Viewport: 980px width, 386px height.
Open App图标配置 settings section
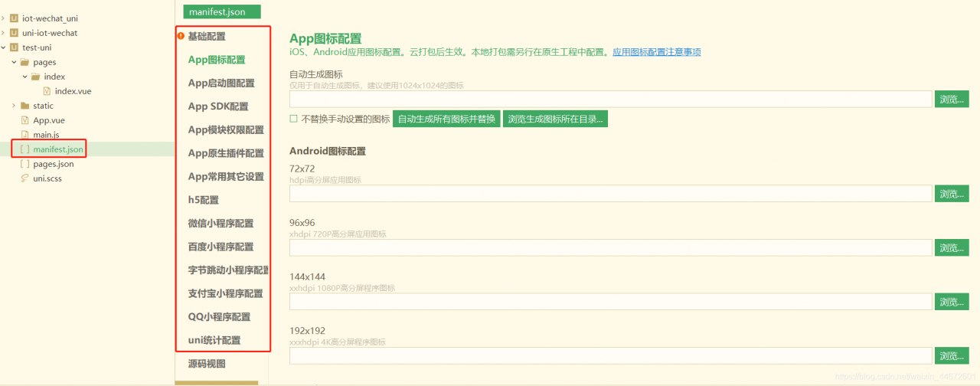click(217, 60)
